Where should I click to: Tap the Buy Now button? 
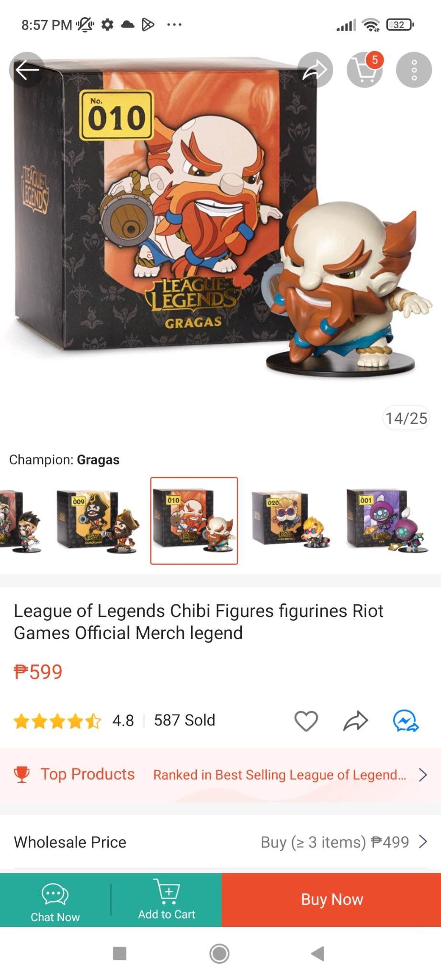coord(331,900)
